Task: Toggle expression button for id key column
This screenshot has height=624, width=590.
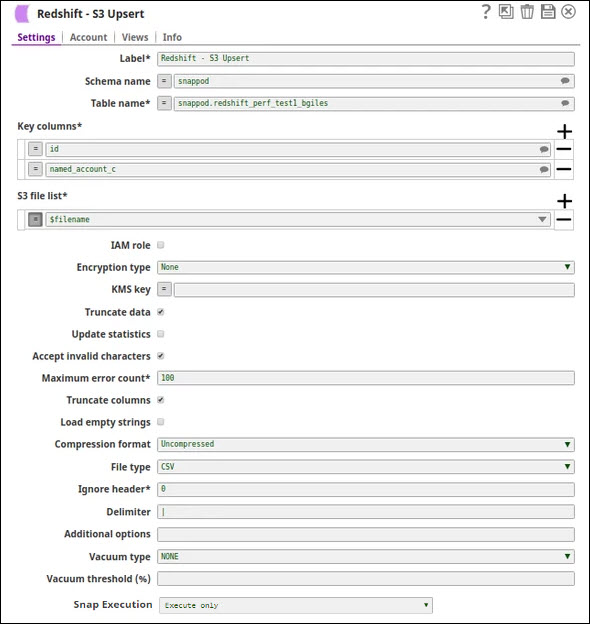Action: 35,149
